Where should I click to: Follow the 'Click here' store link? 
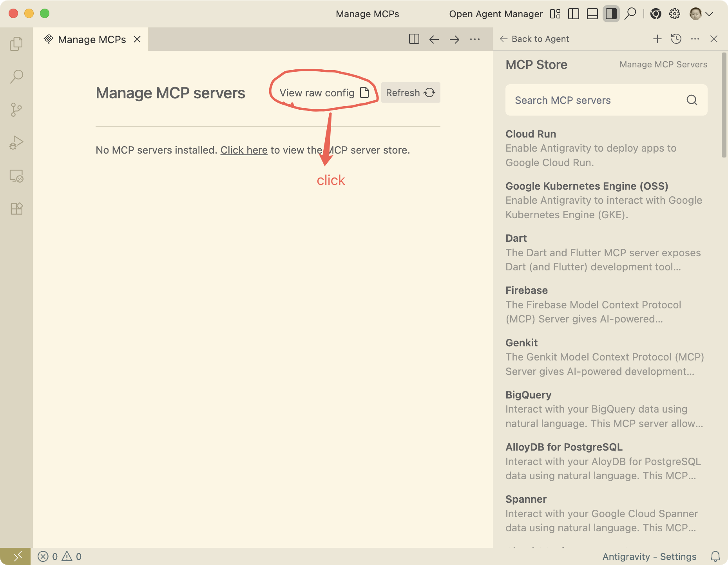244,150
